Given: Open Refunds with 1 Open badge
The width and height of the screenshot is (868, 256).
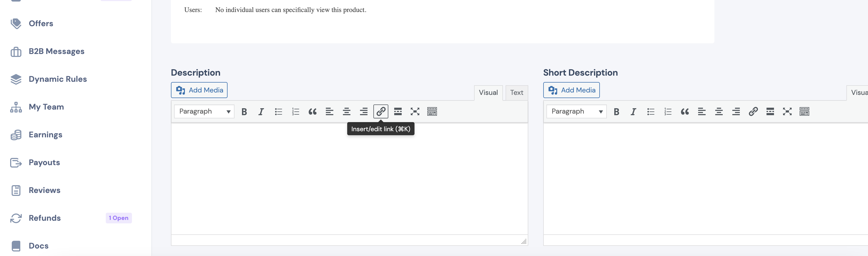Looking at the screenshot, I should (x=71, y=218).
